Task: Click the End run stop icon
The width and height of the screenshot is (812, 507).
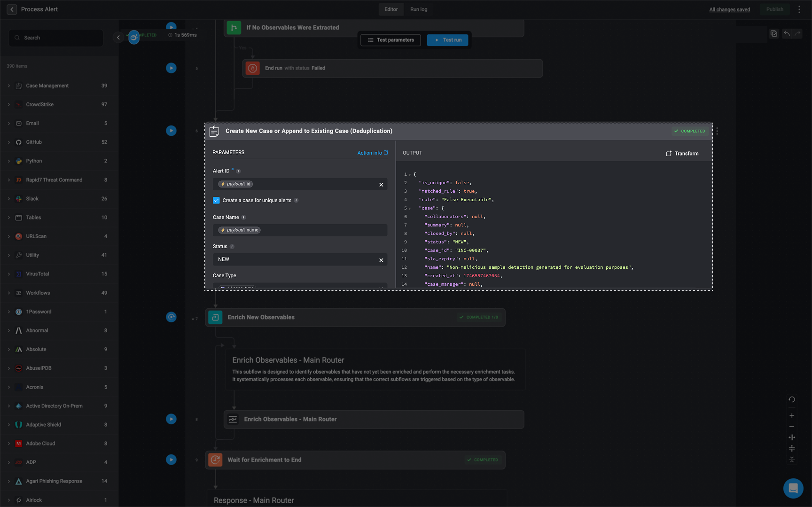Action: click(x=252, y=68)
